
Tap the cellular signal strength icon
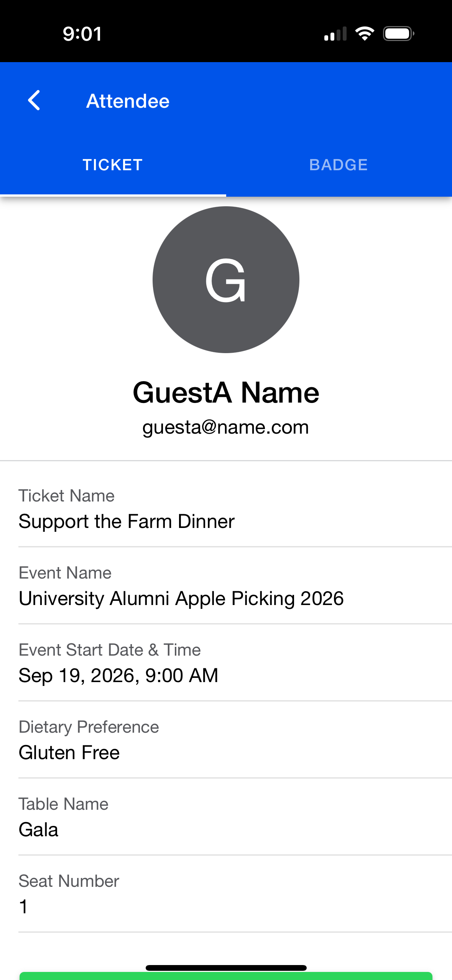335,34
